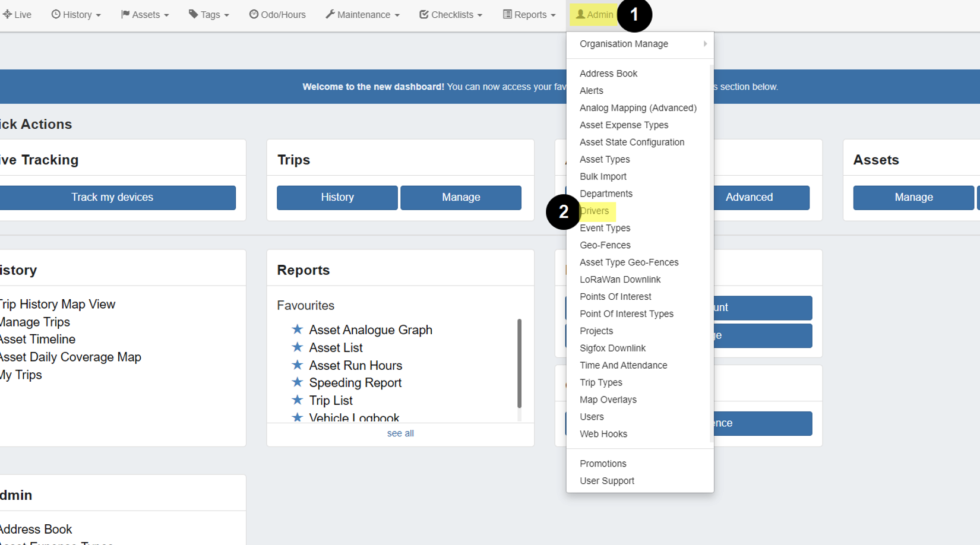This screenshot has height=545, width=980.
Task: Select Asset Expense Types menu item
Action: tap(624, 125)
